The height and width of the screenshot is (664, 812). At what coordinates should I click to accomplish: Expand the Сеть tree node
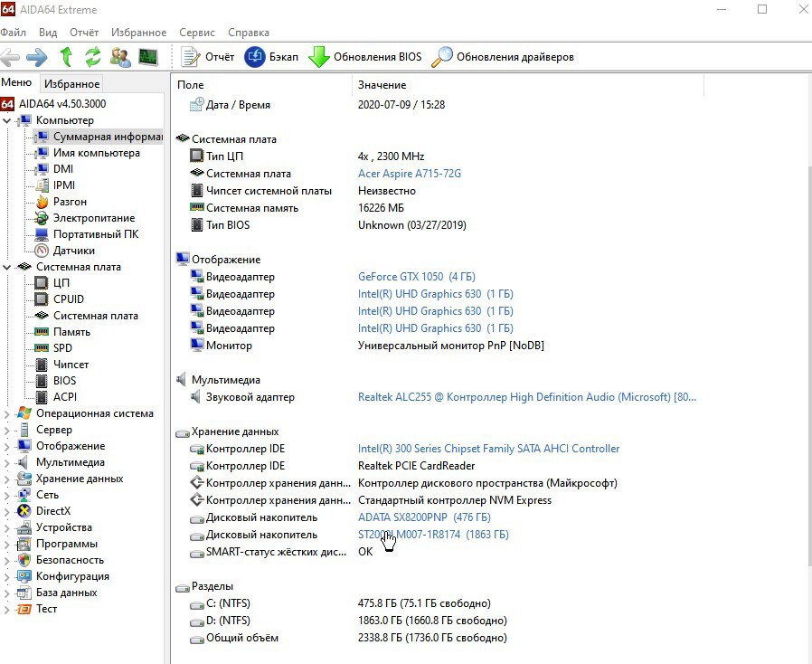[6, 495]
